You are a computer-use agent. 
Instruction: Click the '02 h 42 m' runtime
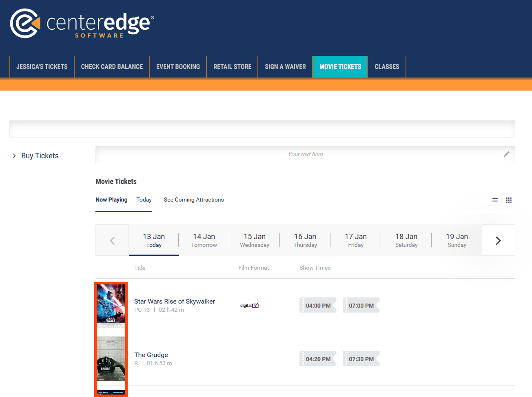pyautogui.click(x=171, y=310)
